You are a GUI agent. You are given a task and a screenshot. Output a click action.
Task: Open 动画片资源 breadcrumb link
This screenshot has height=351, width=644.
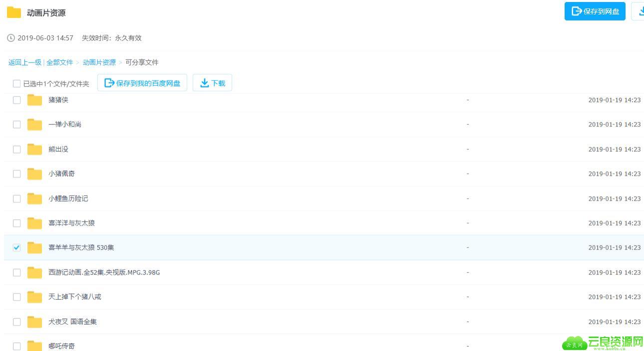[99, 62]
